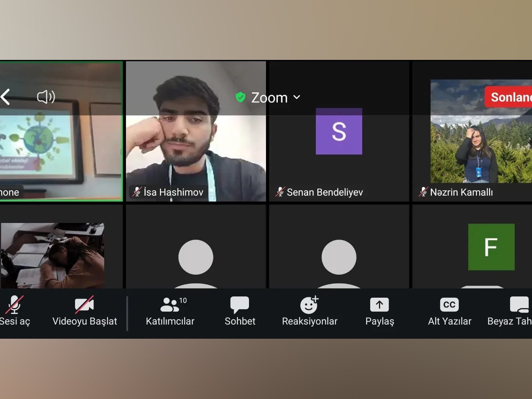Toggle the speaker audio output icon

46,97
